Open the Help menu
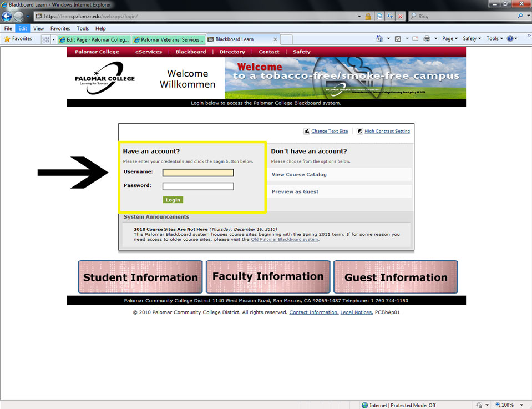The height and width of the screenshot is (409, 532). point(100,28)
